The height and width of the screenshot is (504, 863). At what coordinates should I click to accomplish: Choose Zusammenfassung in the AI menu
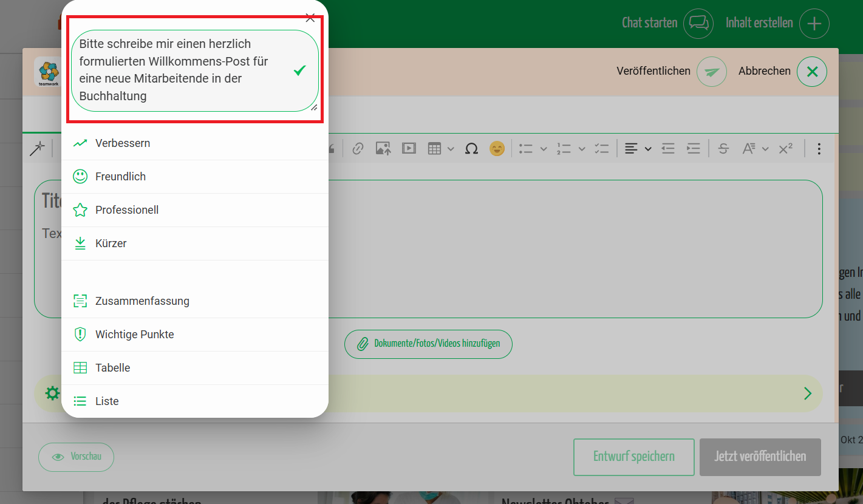tap(142, 301)
